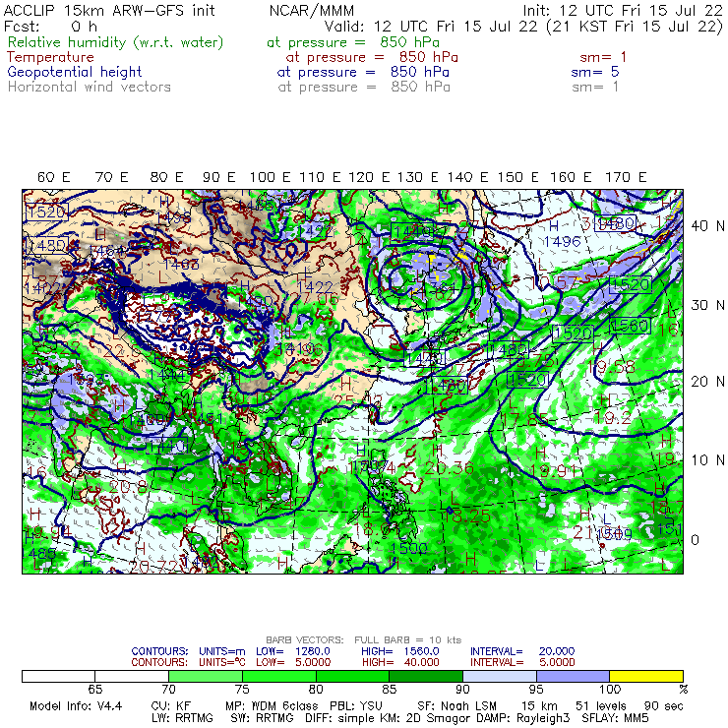Image resolution: width=728 pixels, height=728 pixels.
Task: Click the 'Model Info: V4.4' text
Action: pos(76,706)
